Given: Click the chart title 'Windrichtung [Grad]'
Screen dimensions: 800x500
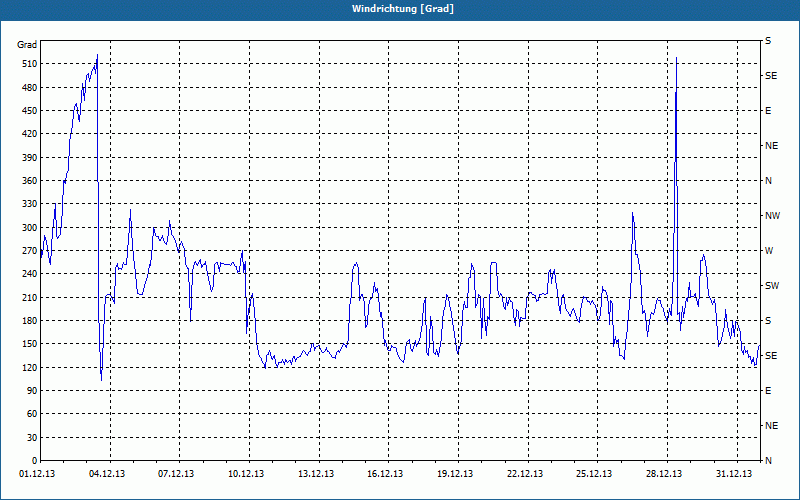Looking at the screenshot, I should 403,9.
